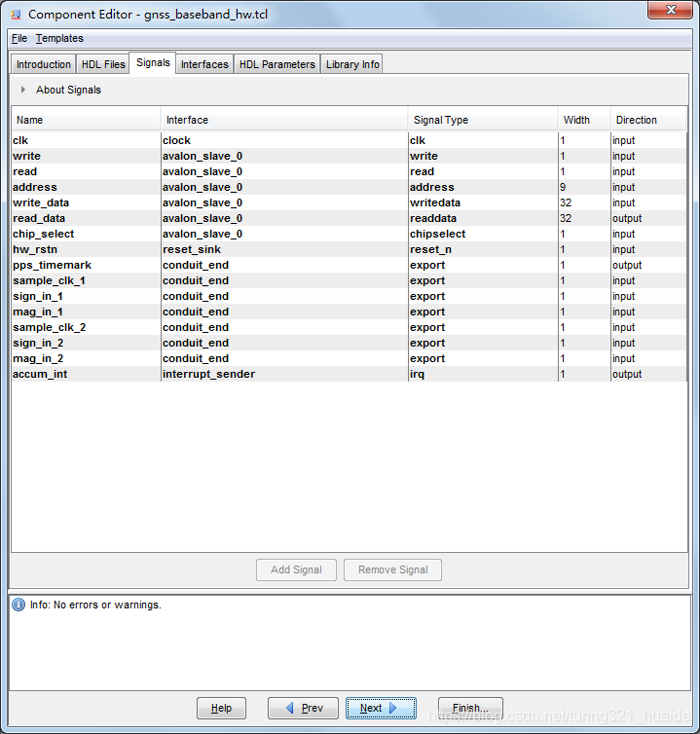This screenshot has width=700, height=734.
Task: Switch to the Interfaces tab
Action: (x=204, y=64)
